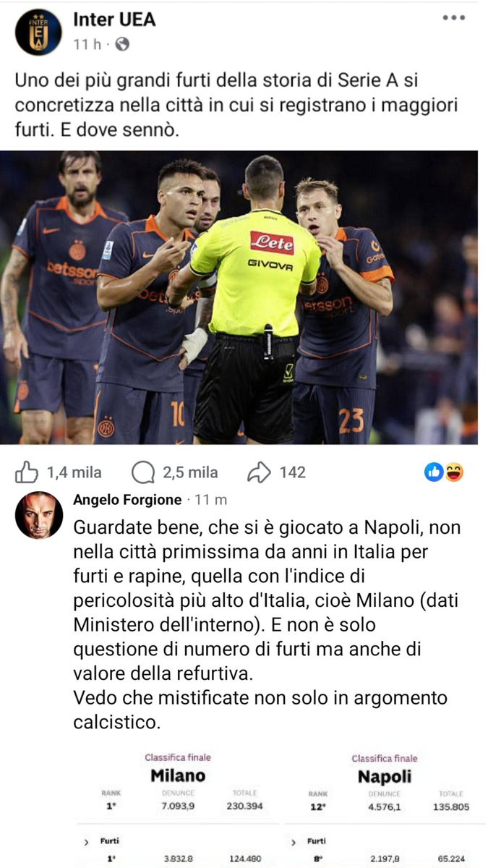View the laughing emoji reaction
This screenshot has height=868, width=488.
click(454, 472)
